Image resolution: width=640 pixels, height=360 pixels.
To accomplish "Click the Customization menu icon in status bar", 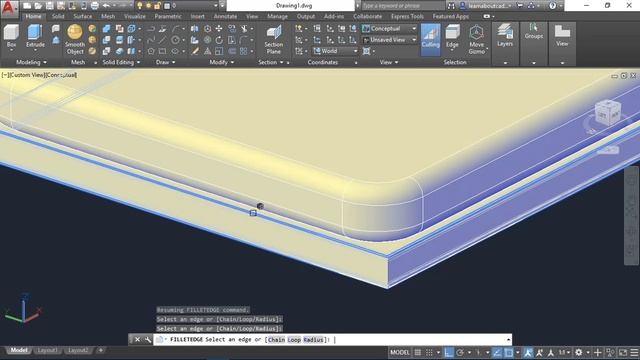I will click(x=634, y=353).
